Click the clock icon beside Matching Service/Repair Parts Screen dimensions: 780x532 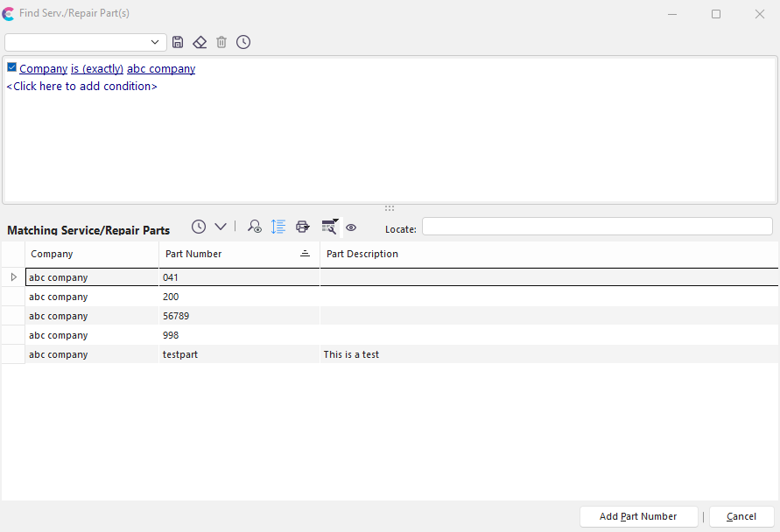199,227
